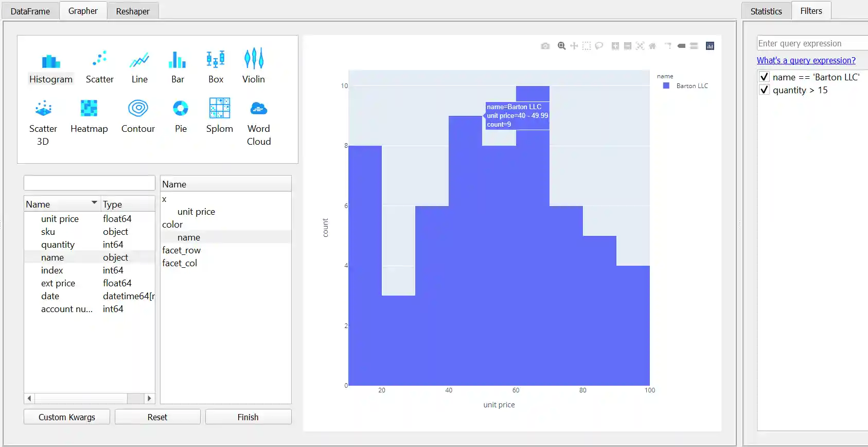Select the 'date' column row
Viewport: 868px width, 447px height.
[x=90, y=296]
